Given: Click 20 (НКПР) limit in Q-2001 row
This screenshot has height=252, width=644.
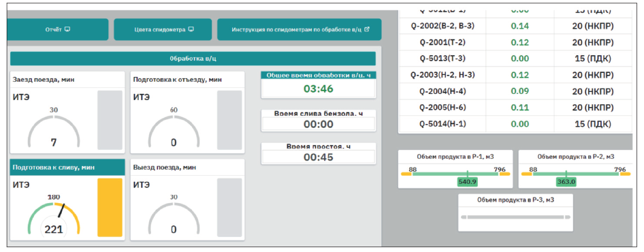Looking at the screenshot, I should tap(593, 42).
